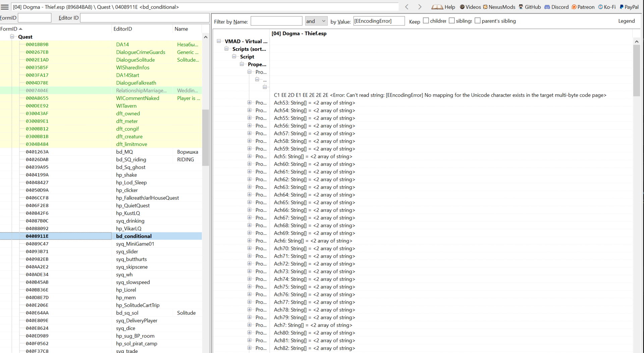Toggle the Keep children checkbox
This screenshot has width=644, height=353.
coord(426,21)
